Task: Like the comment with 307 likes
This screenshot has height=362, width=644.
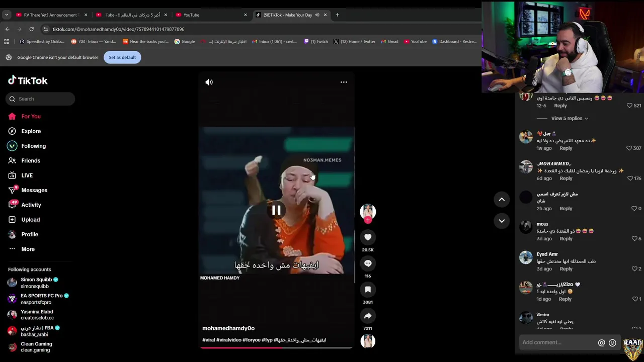Action: tap(629, 148)
